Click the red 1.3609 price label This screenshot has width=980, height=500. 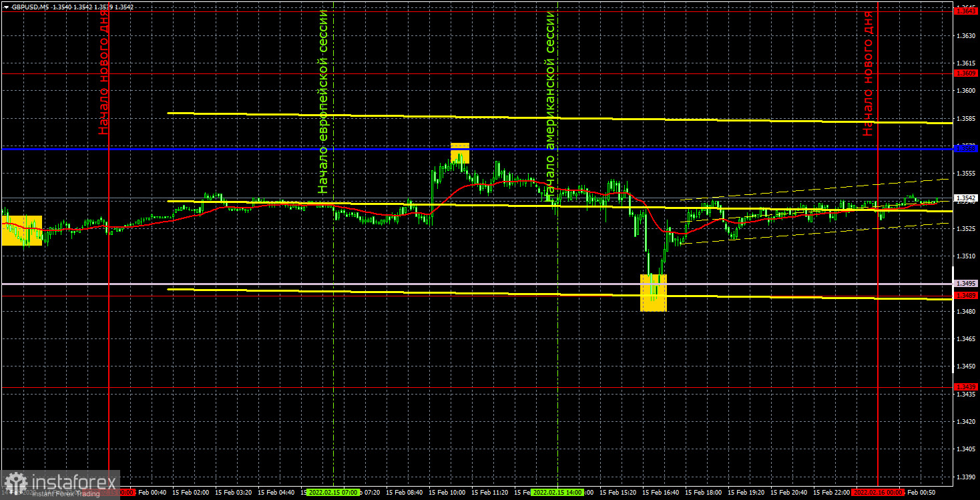(967, 73)
